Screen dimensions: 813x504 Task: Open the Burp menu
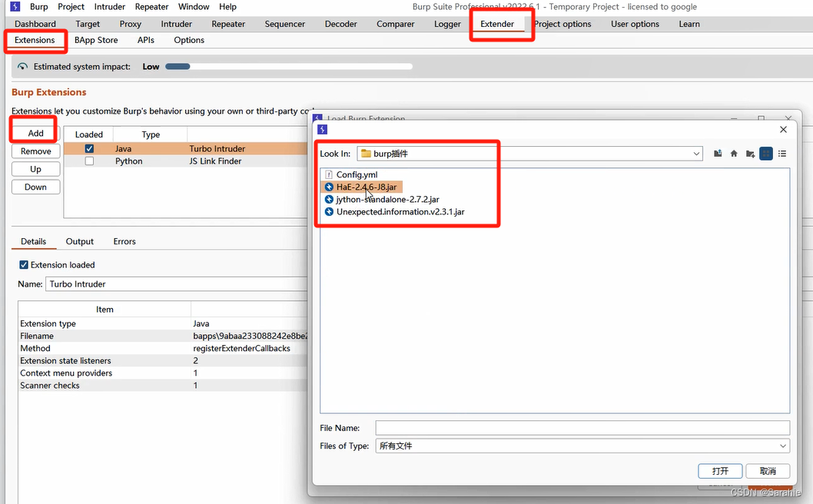[x=39, y=7]
